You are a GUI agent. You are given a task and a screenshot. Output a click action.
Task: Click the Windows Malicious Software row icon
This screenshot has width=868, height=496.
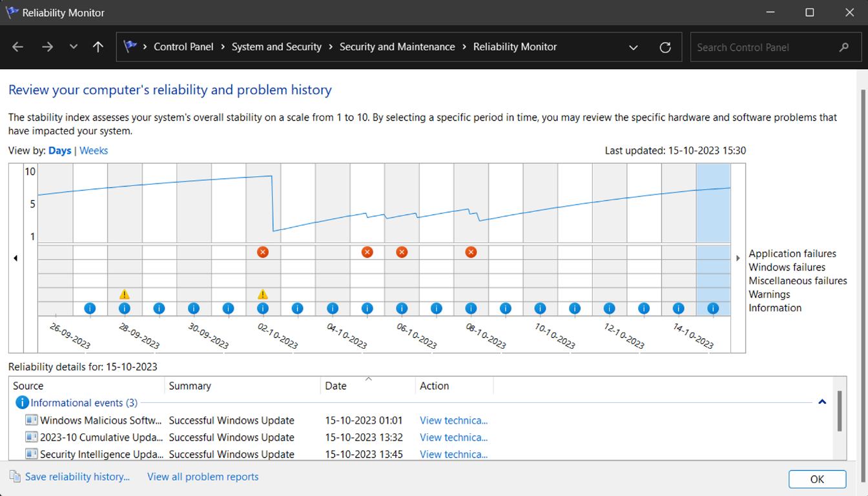(x=32, y=420)
